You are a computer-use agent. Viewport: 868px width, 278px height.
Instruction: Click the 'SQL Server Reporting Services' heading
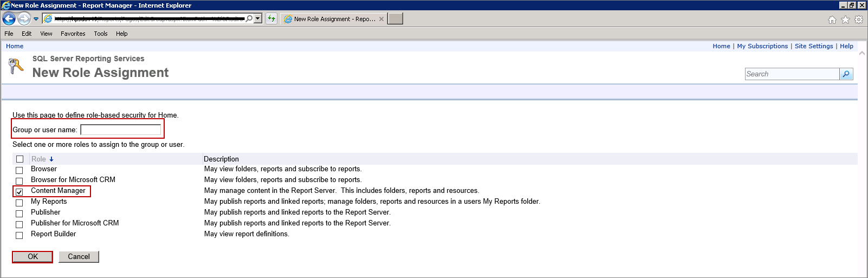pos(88,59)
